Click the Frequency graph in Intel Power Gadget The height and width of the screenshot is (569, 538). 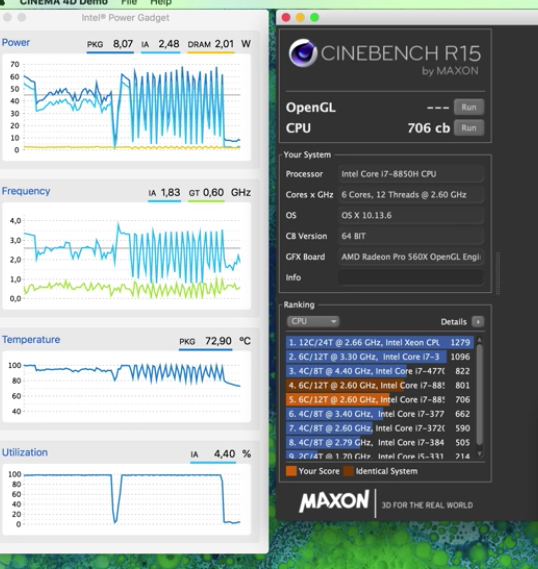[126, 256]
